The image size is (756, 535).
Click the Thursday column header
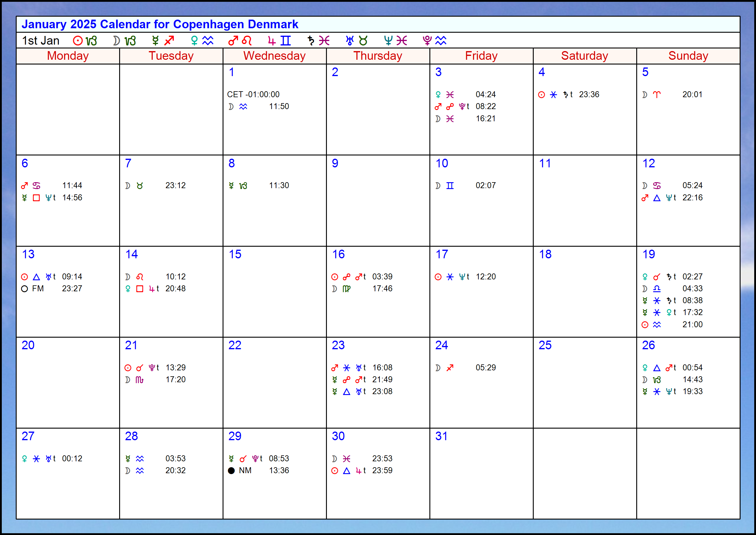point(378,56)
